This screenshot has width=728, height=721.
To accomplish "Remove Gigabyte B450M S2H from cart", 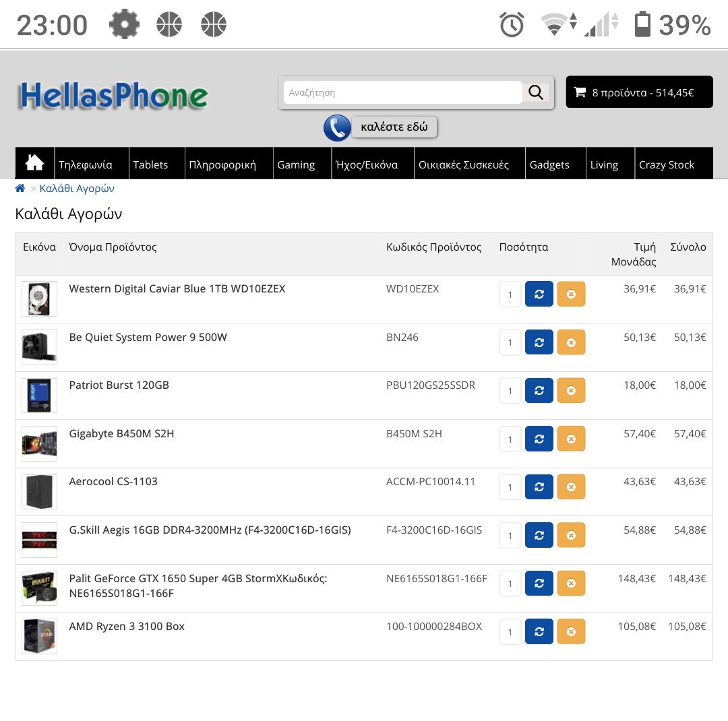I will tap(571, 439).
